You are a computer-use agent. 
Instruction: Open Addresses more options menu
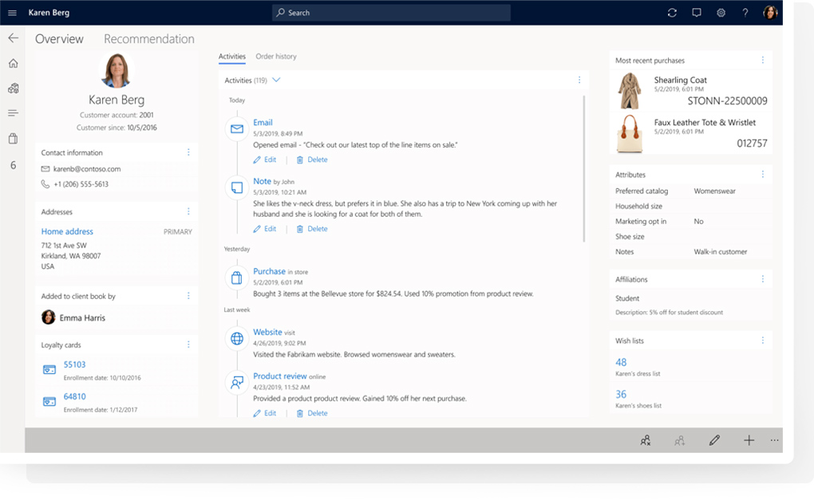click(x=188, y=211)
